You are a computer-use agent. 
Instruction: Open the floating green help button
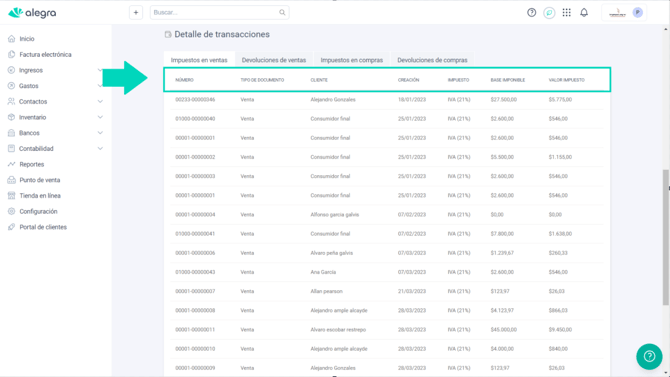click(x=649, y=356)
